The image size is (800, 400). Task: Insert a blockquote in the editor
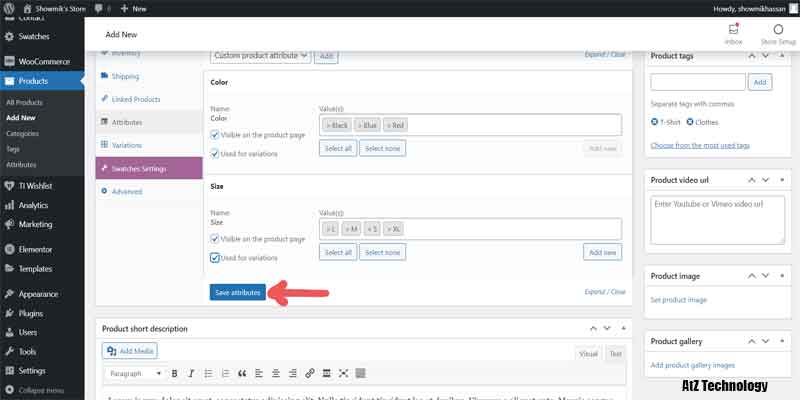[x=242, y=373]
